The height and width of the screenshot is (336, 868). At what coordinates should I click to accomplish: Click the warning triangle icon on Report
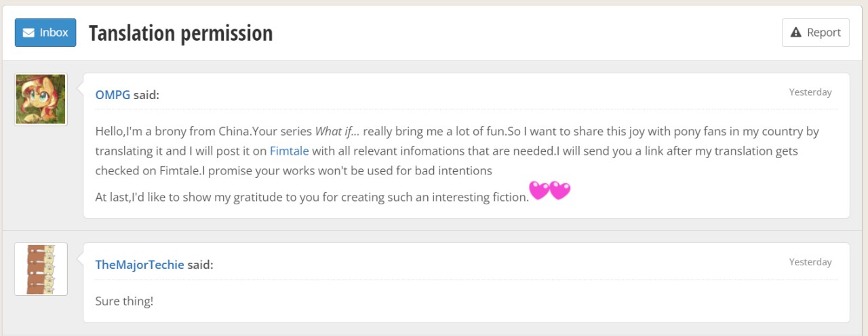(796, 33)
